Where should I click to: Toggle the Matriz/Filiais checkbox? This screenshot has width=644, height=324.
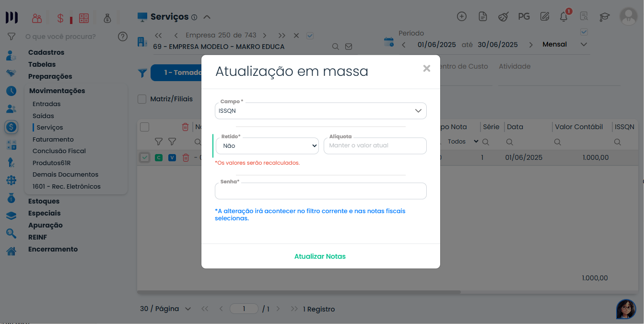pyautogui.click(x=142, y=99)
